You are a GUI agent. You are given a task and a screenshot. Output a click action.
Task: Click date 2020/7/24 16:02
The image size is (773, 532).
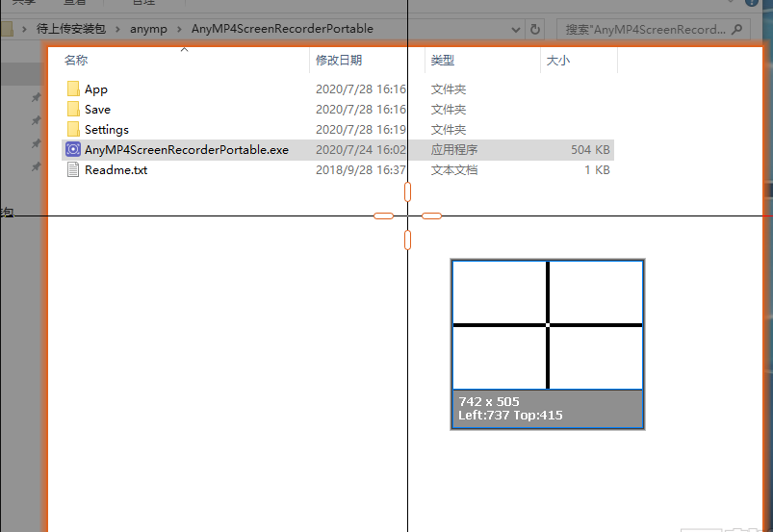pos(361,150)
